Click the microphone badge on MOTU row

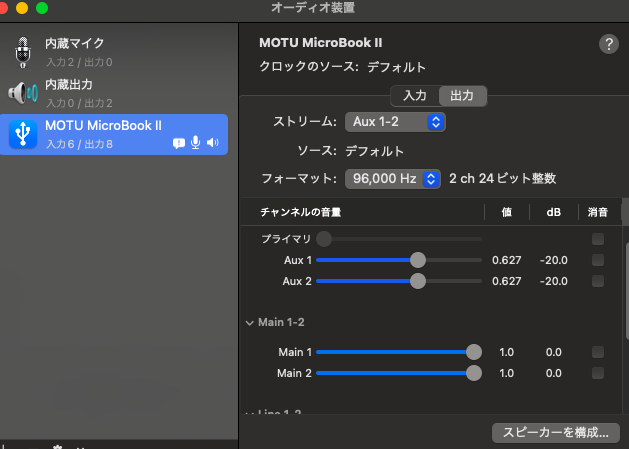195,142
